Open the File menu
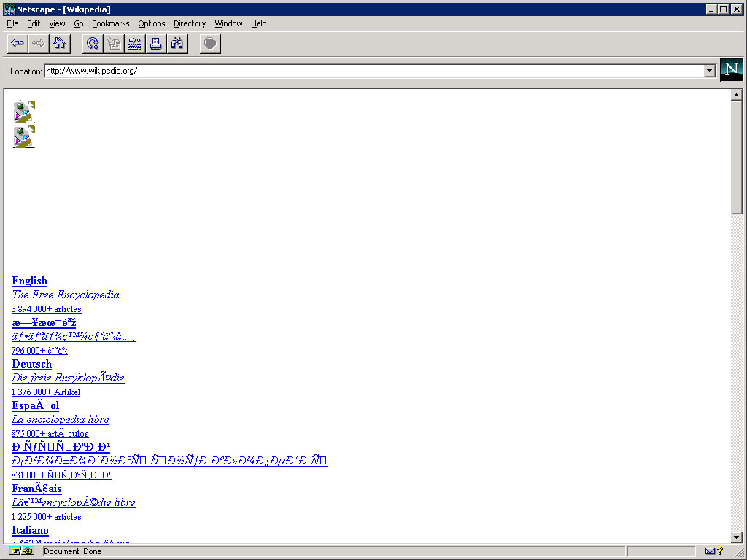This screenshot has width=747, height=560. click(x=12, y=23)
